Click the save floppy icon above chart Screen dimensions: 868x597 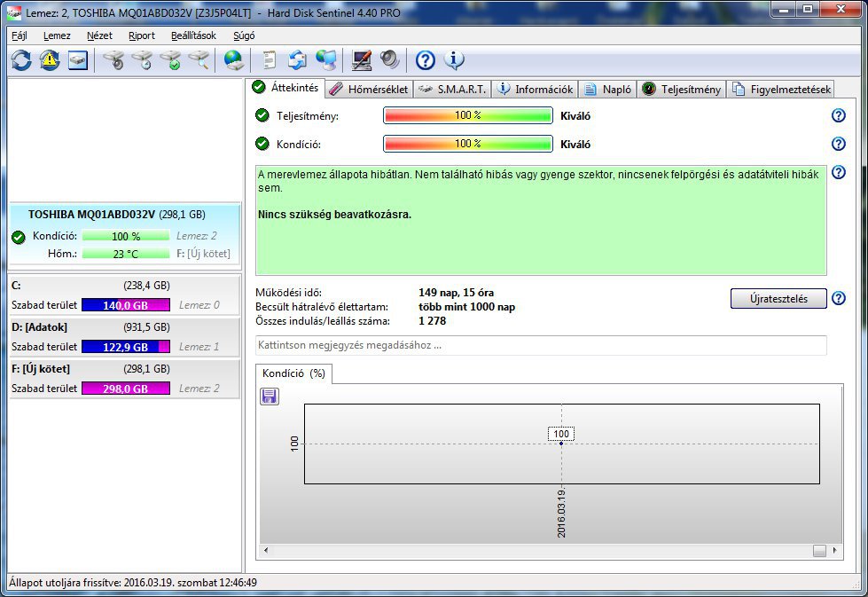(270, 397)
